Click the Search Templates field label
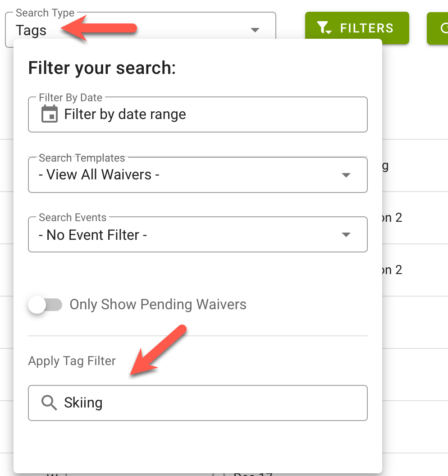Image resolution: width=448 pixels, height=476 pixels. (82, 158)
